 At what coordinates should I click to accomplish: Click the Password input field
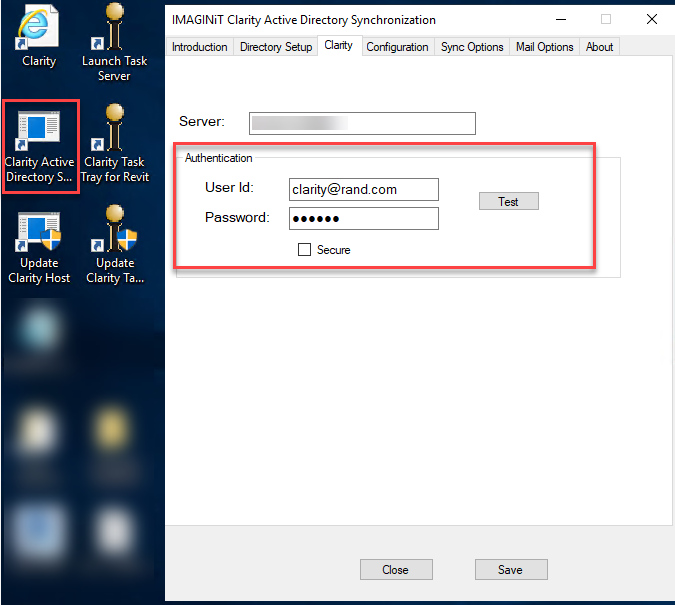[x=363, y=219]
